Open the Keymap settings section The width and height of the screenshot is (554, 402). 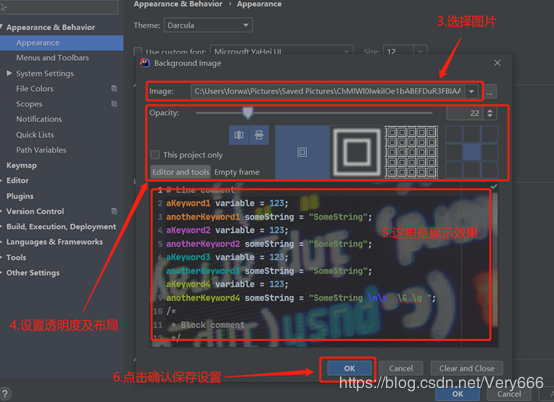click(x=22, y=165)
